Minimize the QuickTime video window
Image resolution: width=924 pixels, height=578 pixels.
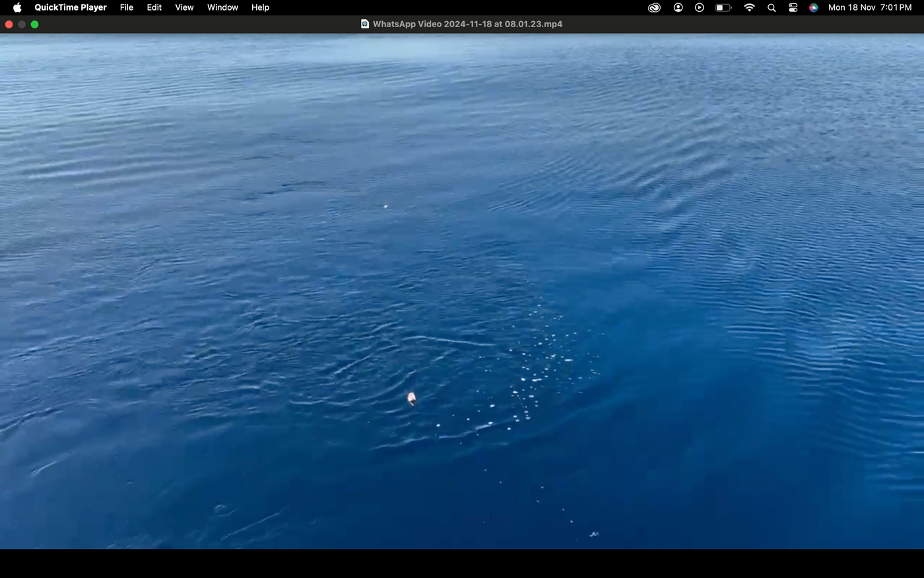22,24
